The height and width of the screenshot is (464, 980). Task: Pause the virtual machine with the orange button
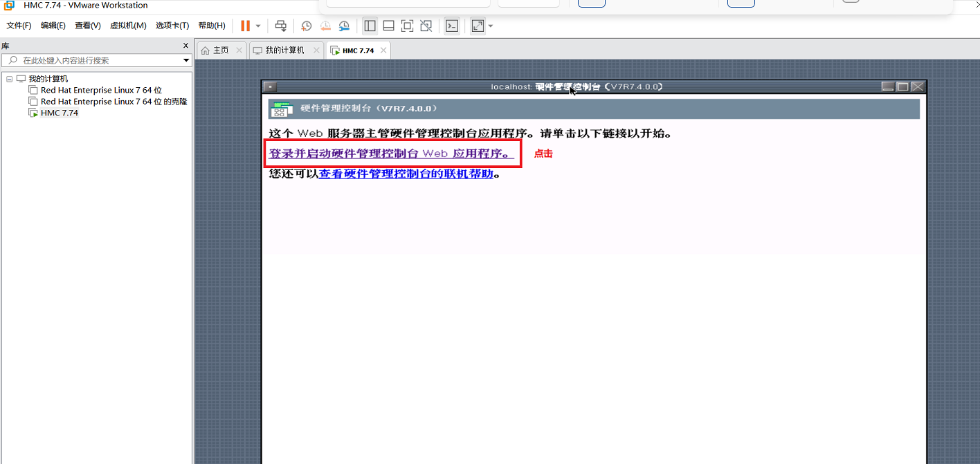[x=245, y=26]
